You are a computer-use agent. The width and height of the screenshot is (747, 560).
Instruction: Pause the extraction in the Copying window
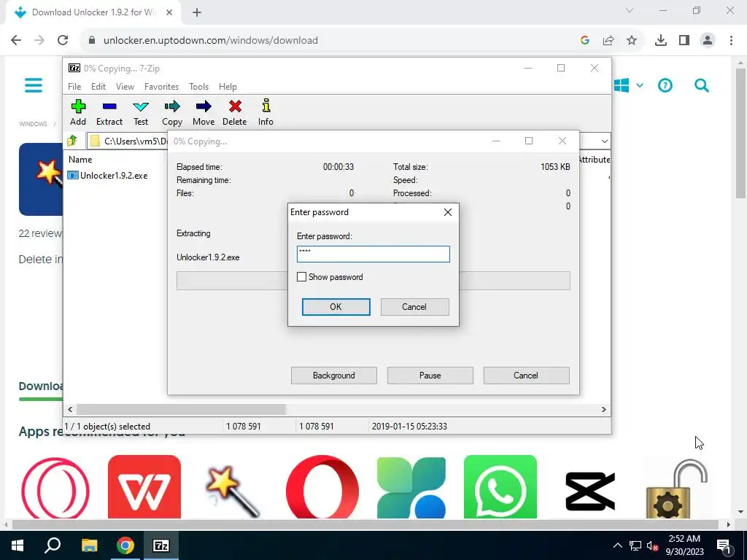(430, 376)
